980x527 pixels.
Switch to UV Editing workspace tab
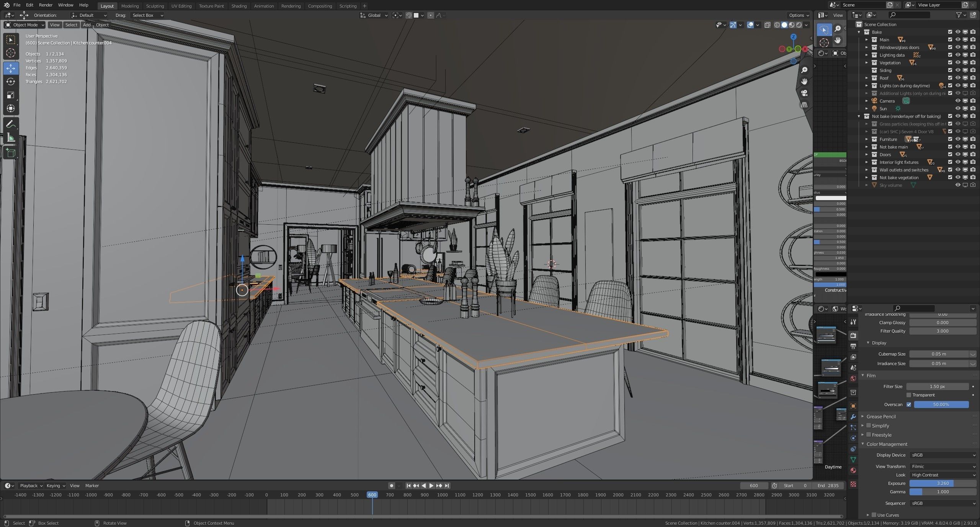(x=181, y=6)
